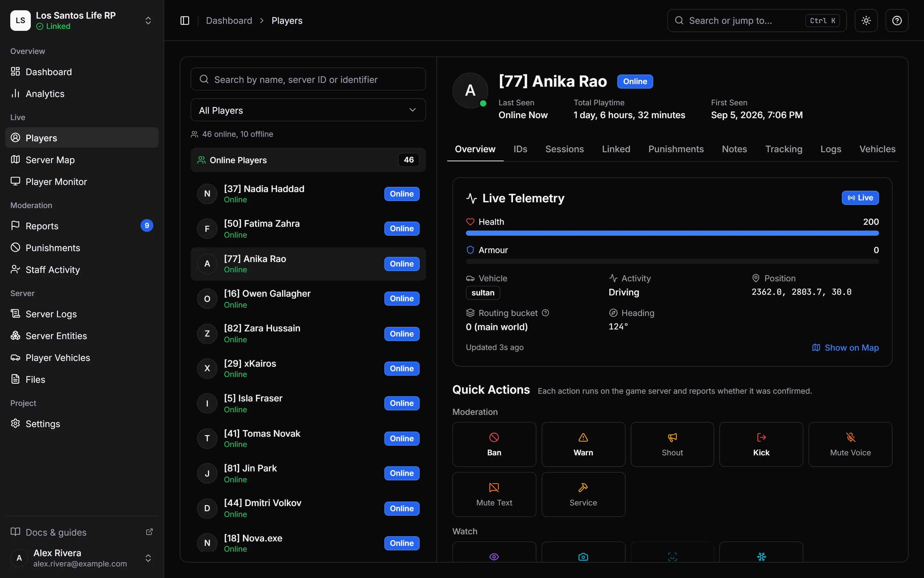Open Server Entities page

pyautogui.click(x=82, y=336)
